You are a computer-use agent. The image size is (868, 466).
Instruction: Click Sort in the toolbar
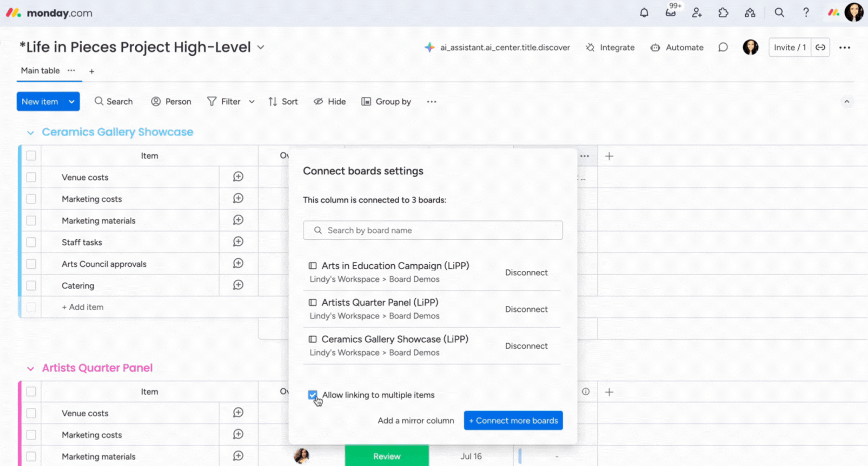point(283,101)
